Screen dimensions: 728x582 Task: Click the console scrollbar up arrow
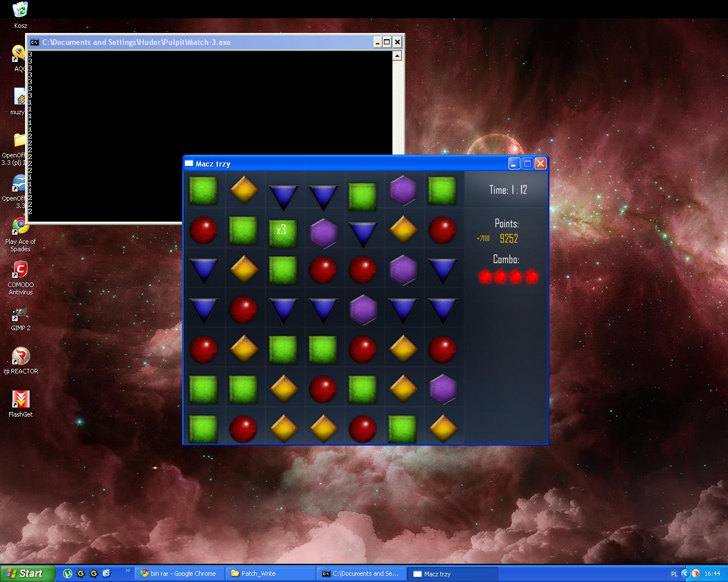pyautogui.click(x=397, y=56)
